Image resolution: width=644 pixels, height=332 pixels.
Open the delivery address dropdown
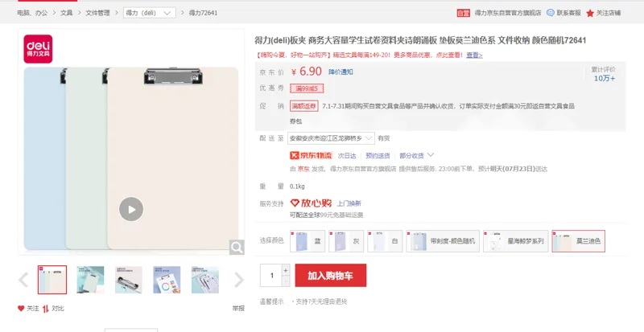pos(331,138)
